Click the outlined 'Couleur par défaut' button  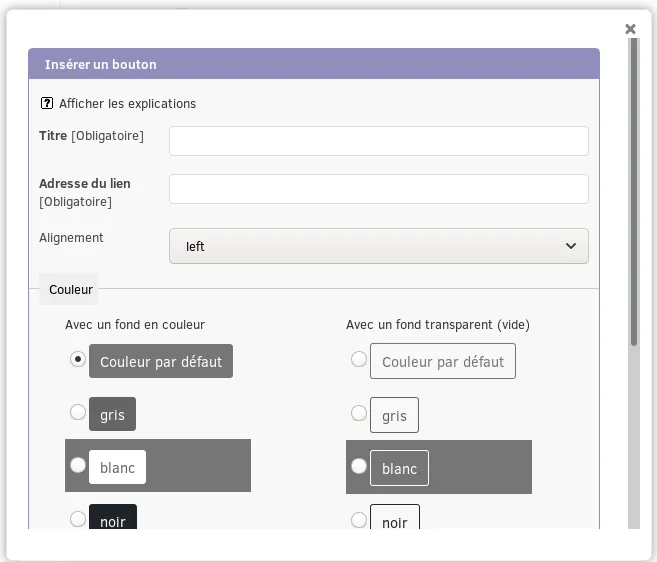[443, 361]
